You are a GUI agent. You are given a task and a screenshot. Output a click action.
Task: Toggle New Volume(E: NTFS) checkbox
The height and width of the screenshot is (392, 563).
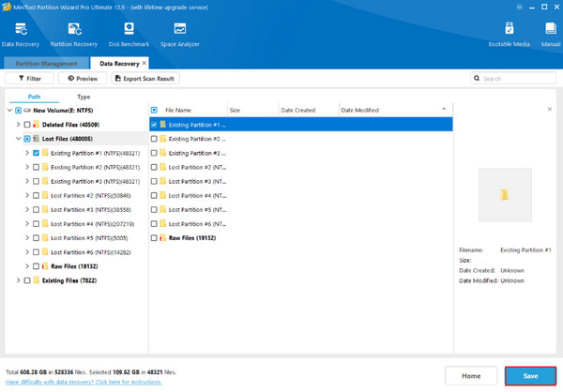tap(19, 111)
